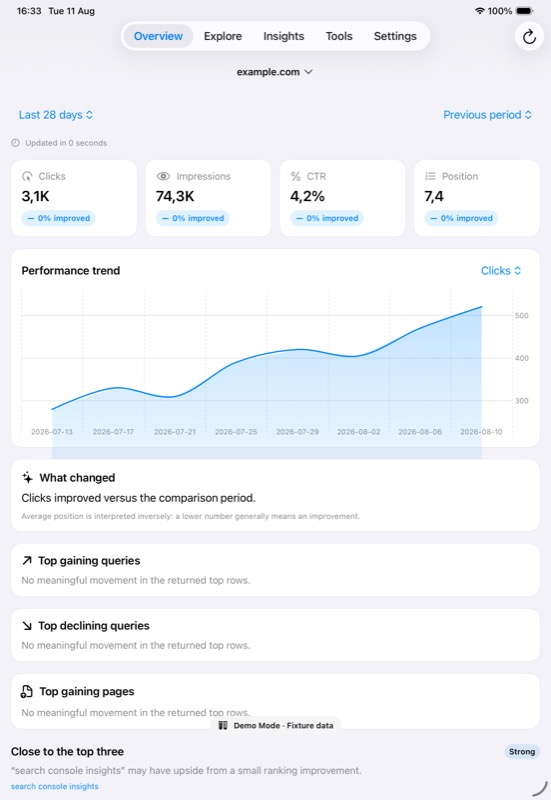This screenshot has height=800, width=551.
Task: Click the Impressions eye icon
Action: pos(163,177)
